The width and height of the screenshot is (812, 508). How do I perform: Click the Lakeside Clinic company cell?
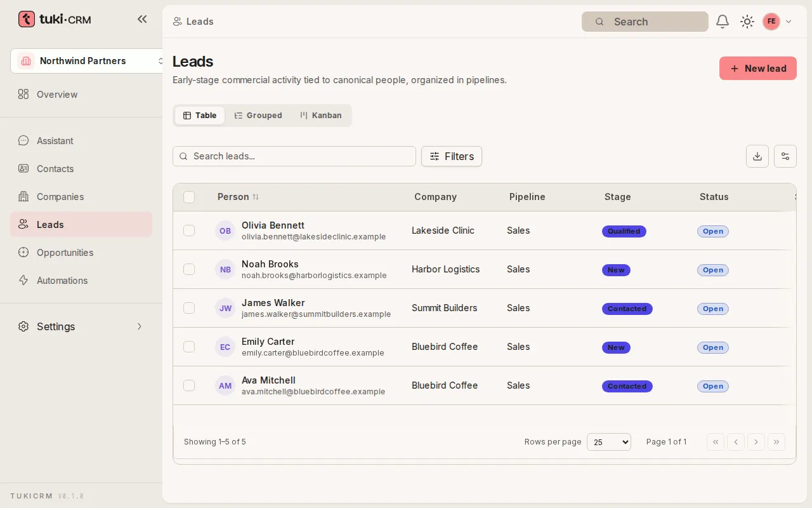point(443,231)
